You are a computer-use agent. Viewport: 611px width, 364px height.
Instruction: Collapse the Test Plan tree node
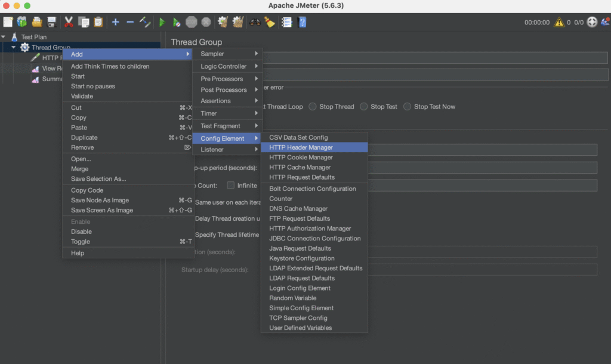(4, 37)
